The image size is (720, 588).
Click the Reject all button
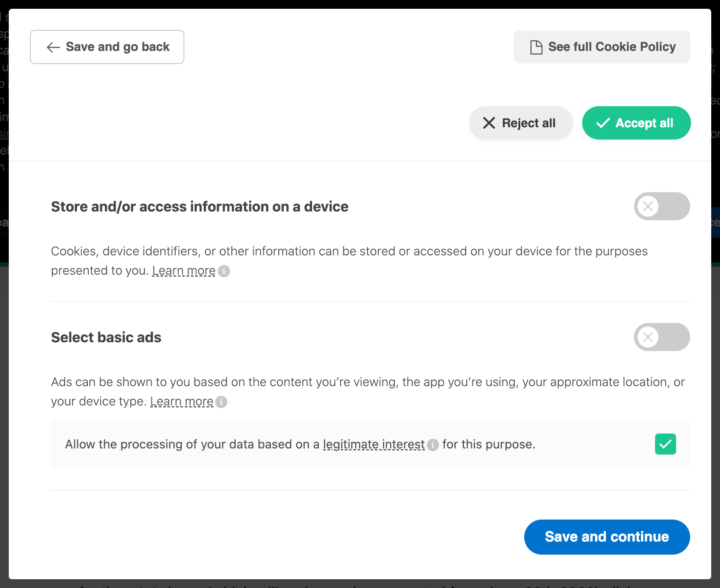(x=521, y=123)
